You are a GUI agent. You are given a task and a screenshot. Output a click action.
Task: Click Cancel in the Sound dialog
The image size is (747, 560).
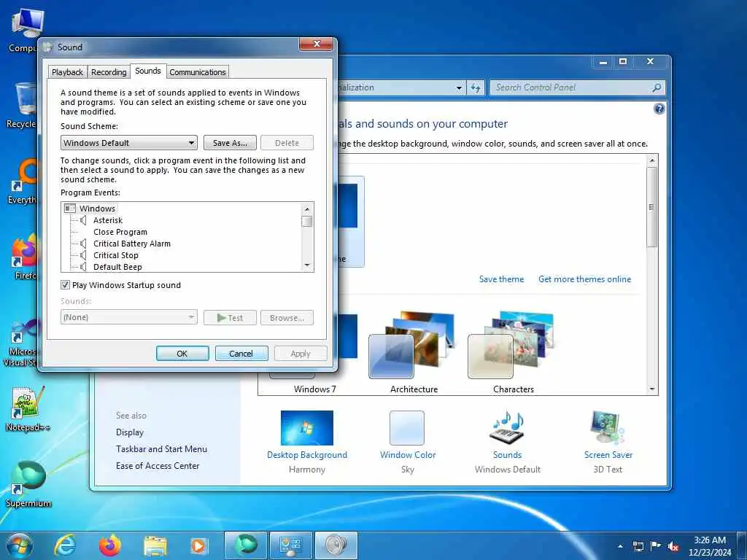coord(241,354)
